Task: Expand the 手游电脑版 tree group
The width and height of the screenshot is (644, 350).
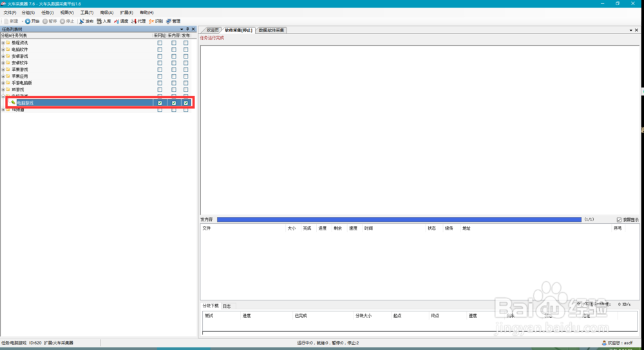Action: tap(3, 83)
